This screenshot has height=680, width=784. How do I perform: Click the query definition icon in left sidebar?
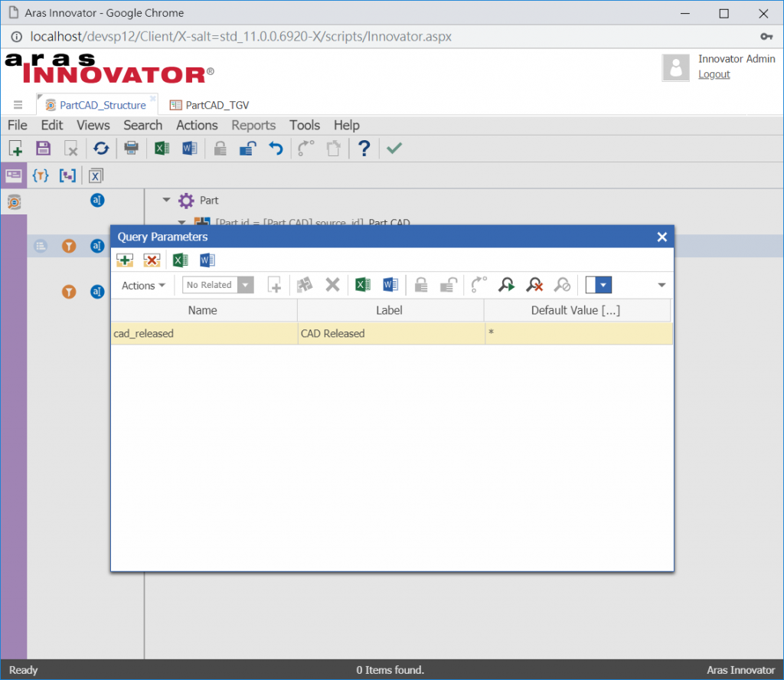pos(14,202)
